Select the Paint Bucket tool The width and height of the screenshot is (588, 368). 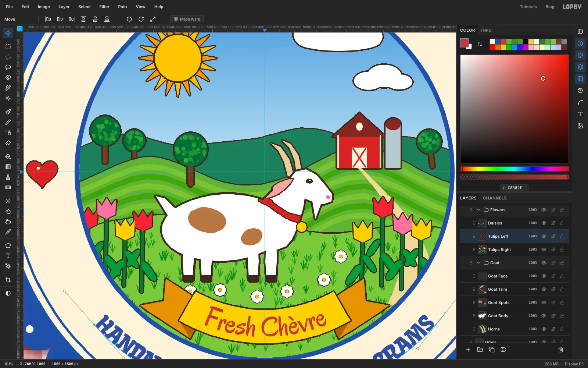coord(8,156)
